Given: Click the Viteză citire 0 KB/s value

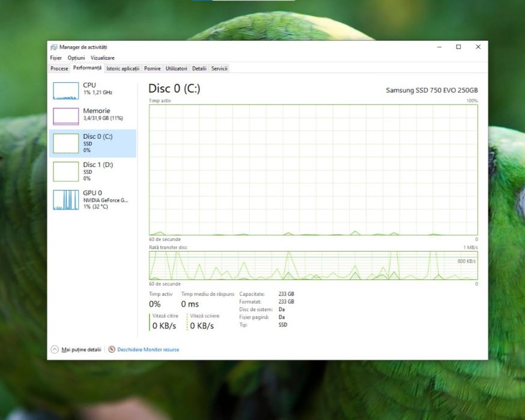Looking at the screenshot, I should click(x=164, y=326).
